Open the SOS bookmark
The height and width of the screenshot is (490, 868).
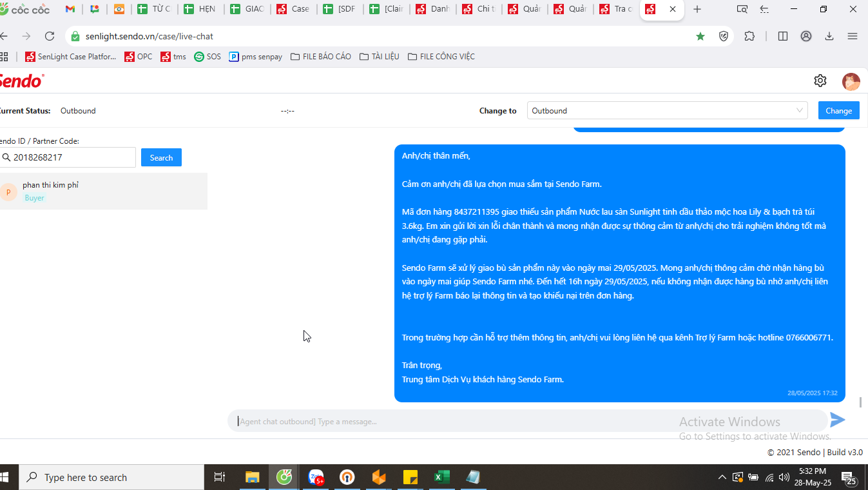(207, 57)
